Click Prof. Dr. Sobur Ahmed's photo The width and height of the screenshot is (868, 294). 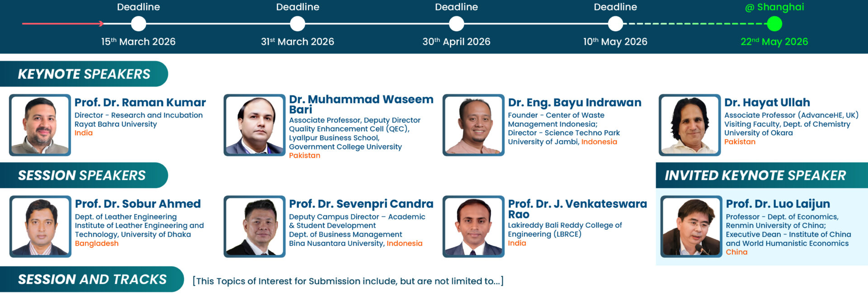point(40,226)
